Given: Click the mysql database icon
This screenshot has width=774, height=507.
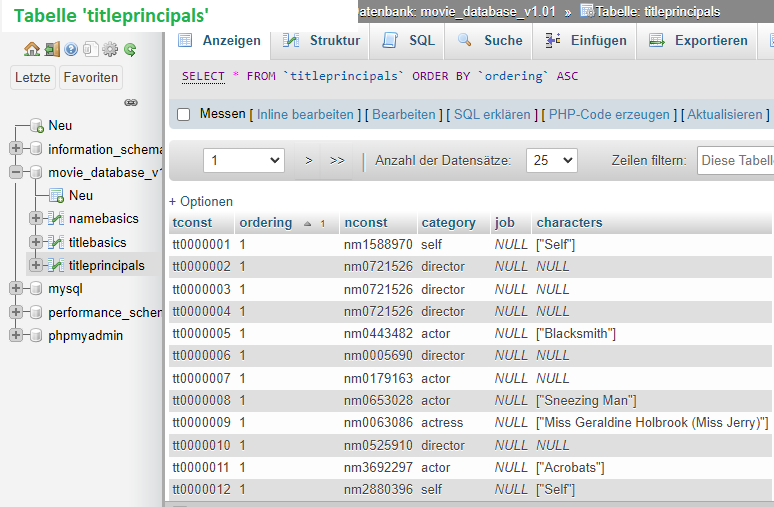Looking at the screenshot, I should coord(36,288).
